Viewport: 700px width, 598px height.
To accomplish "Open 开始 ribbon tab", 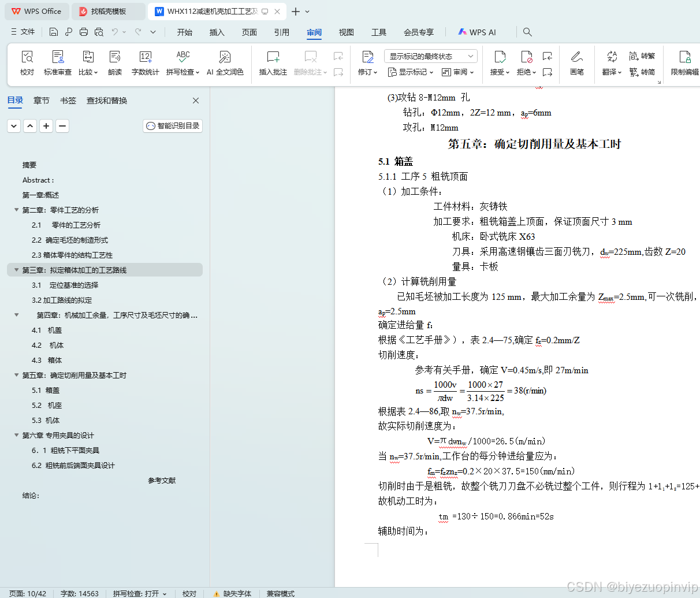I will click(185, 32).
